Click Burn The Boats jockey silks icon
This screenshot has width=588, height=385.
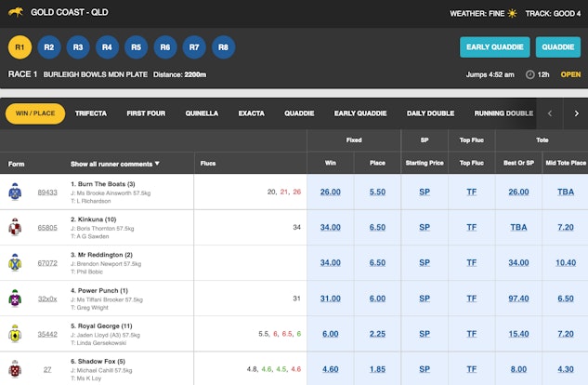[15, 192]
